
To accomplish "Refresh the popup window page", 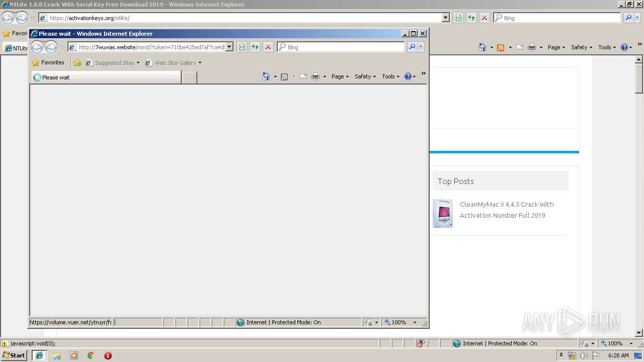I will pos(255,47).
